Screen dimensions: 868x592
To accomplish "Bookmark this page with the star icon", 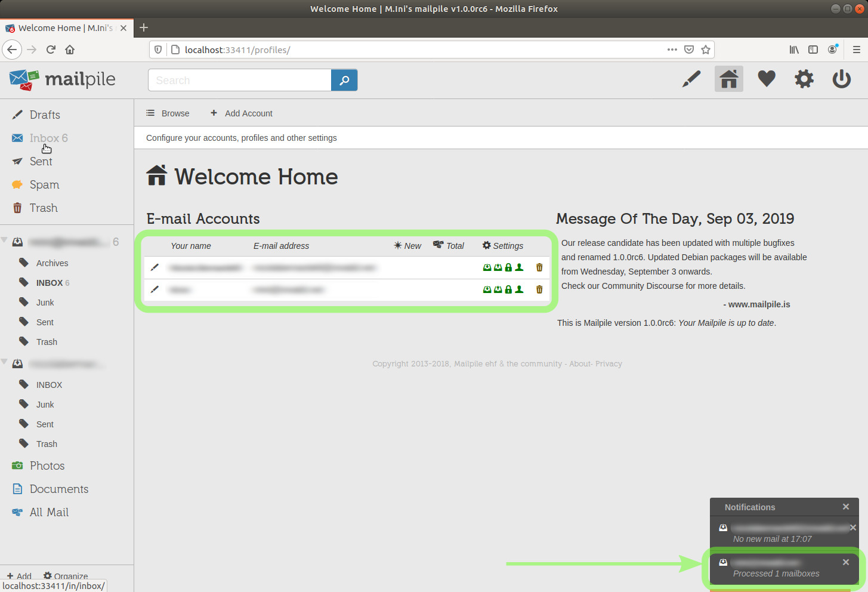I will coord(706,50).
